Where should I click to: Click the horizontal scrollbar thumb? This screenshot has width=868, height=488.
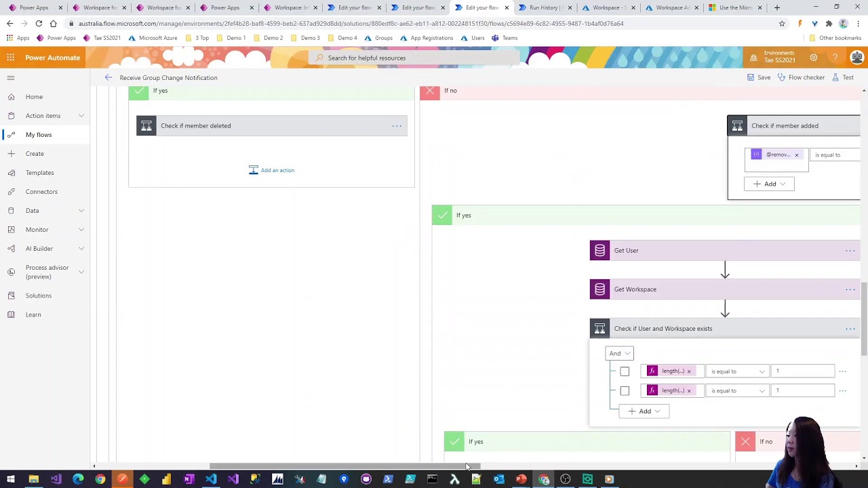[x=344, y=466]
